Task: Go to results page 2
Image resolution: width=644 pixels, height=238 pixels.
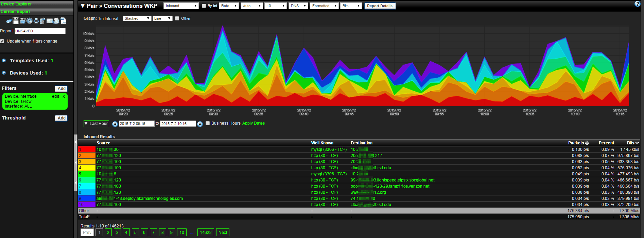Action: pos(108,233)
